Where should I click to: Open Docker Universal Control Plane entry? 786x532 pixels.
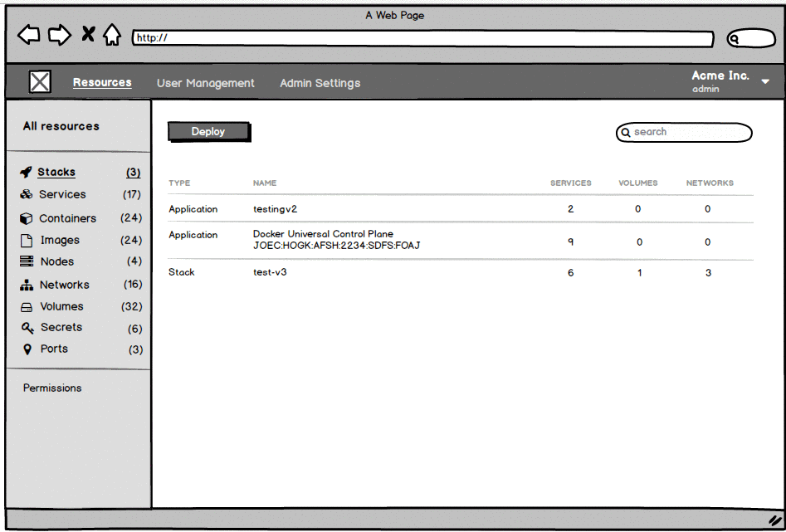[x=461, y=242]
